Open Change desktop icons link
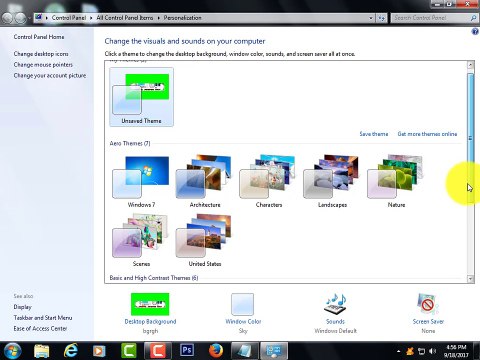The width and height of the screenshot is (480, 360). 41,54
